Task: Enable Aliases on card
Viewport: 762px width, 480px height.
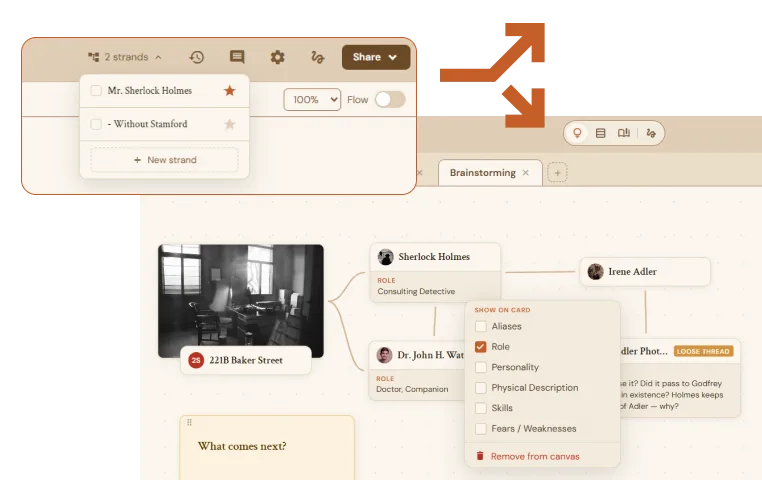Action: 481,326
